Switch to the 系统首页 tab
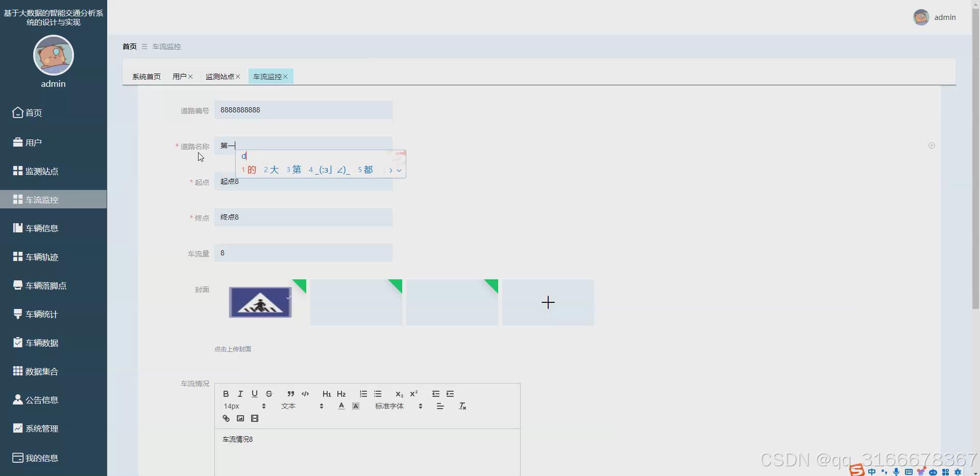The height and width of the screenshot is (476, 980). (x=146, y=77)
